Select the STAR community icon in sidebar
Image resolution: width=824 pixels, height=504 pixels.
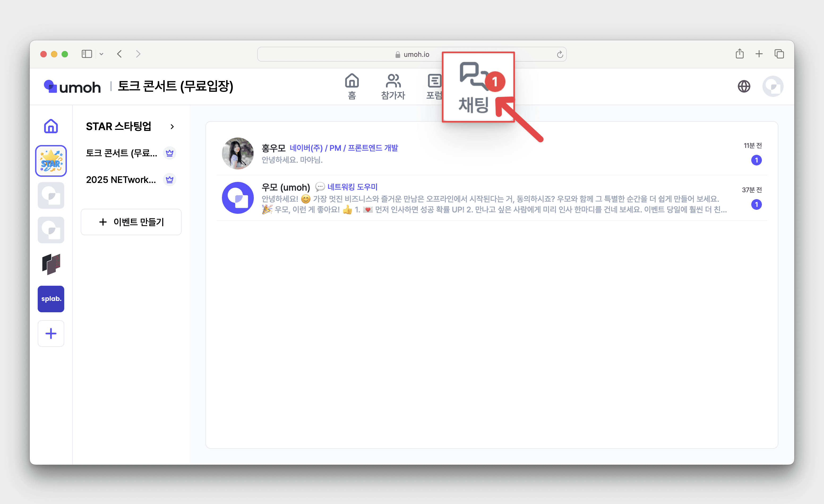click(51, 161)
